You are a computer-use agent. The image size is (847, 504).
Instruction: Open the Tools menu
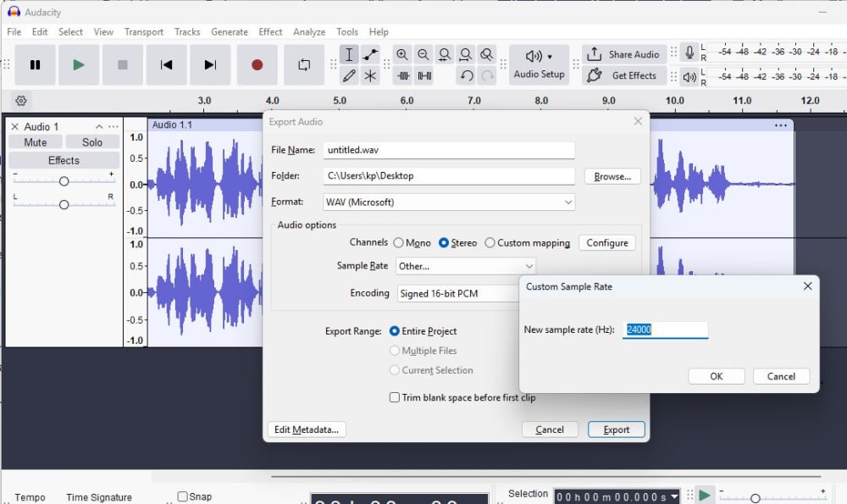click(346, 32)
